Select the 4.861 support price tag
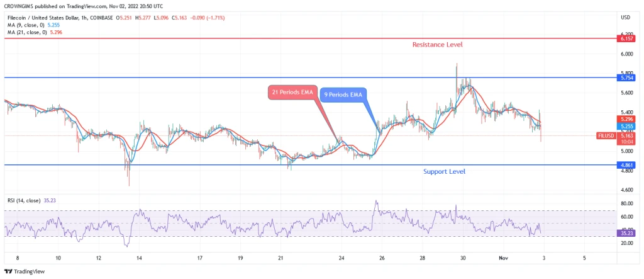This screenshot has width=644, height=279. [x=626, y=165]
